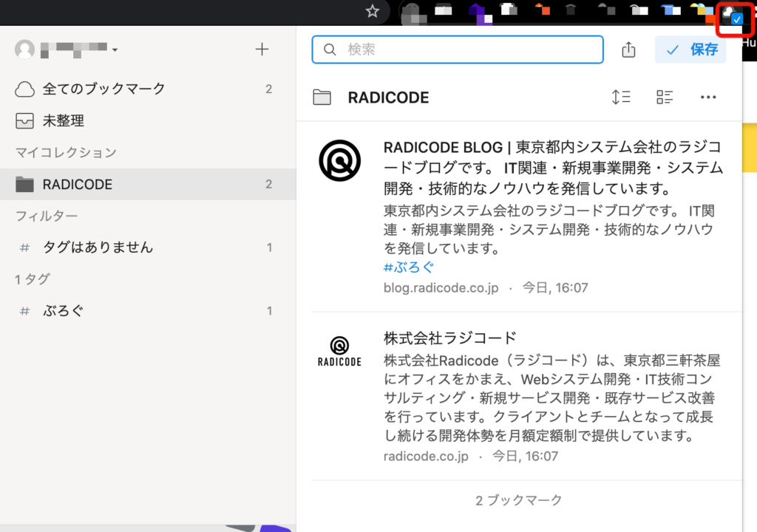Image resolution: width=757 pixels, height=532 pixels.
Task: Click the user avatar icon
Action: pyautogui.click(x=24, y=50)
